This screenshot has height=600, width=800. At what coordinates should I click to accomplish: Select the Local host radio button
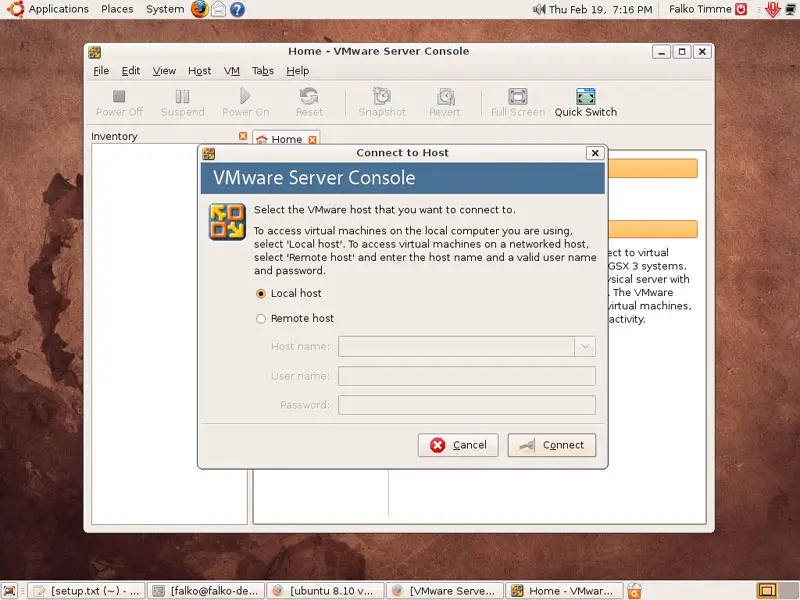[261, 293]
